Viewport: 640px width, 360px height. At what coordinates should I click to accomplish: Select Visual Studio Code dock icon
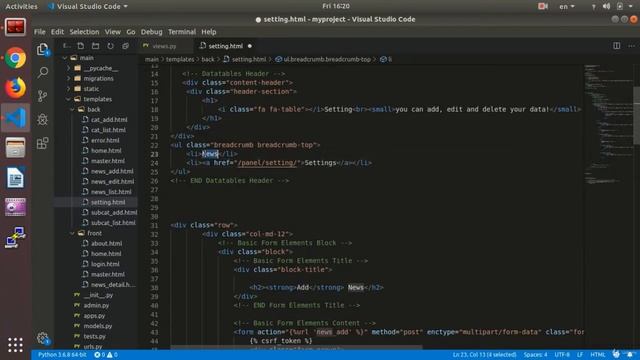(16, 118)
